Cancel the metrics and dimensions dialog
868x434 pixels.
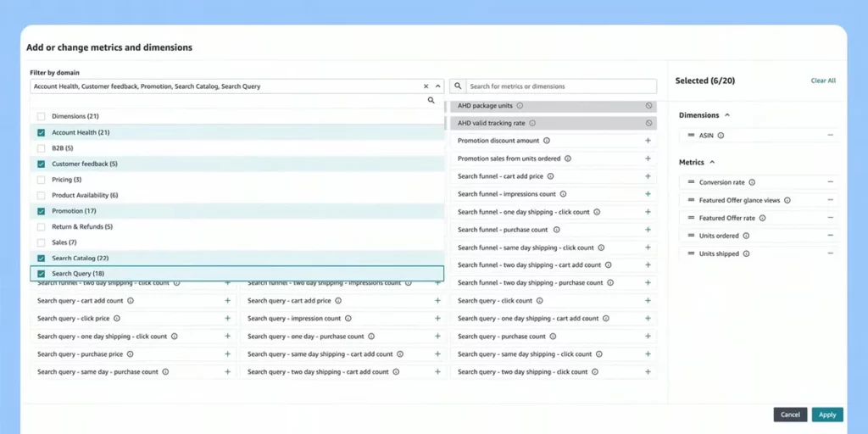pyautogui.click(x=789, y=415)
